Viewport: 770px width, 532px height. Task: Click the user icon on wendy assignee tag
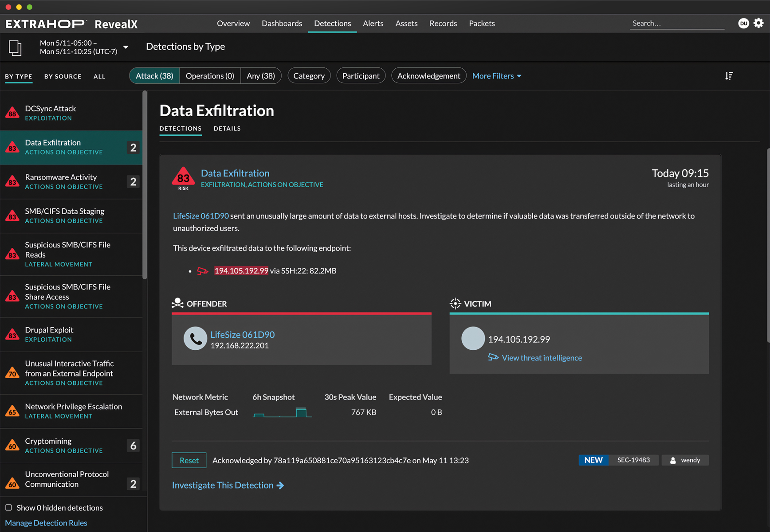point(673,460)
